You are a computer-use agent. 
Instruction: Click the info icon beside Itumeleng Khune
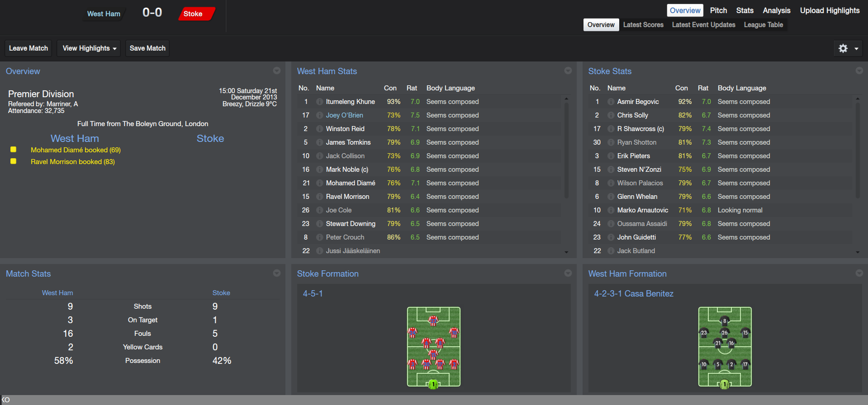tap(319, 102)
